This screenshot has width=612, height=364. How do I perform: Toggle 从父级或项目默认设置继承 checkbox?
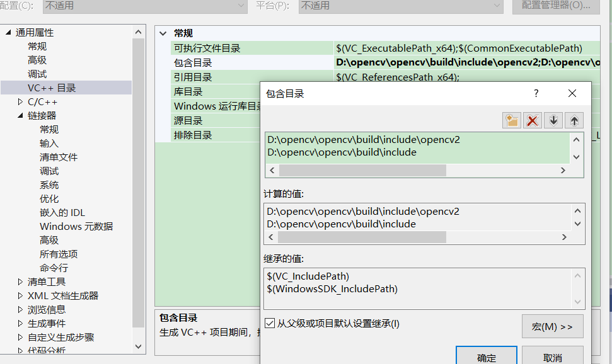[270, 323]
